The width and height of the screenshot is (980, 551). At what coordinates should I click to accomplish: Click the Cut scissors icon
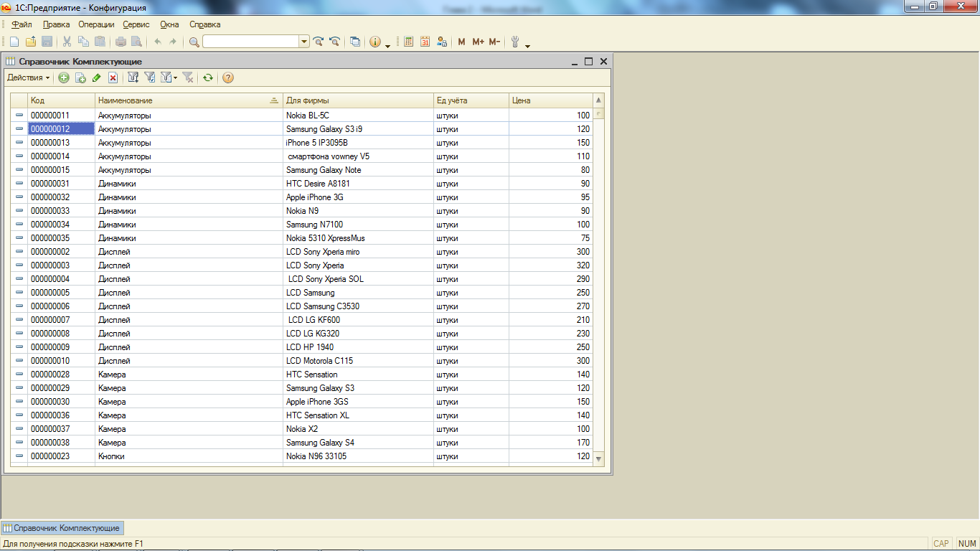pyautogui.click(x=67, y=42)
